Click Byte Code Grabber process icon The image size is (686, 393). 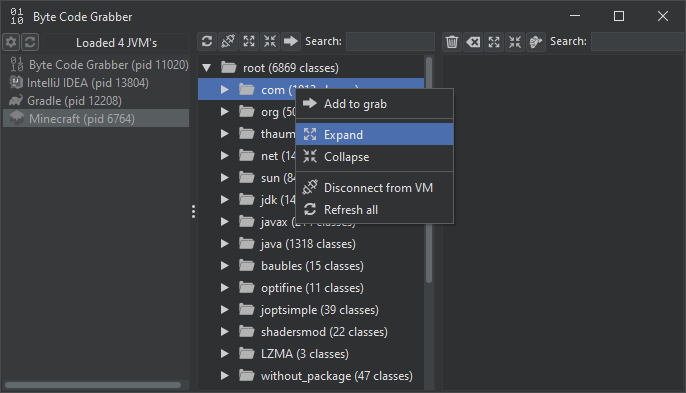click(x=17, y=64)
